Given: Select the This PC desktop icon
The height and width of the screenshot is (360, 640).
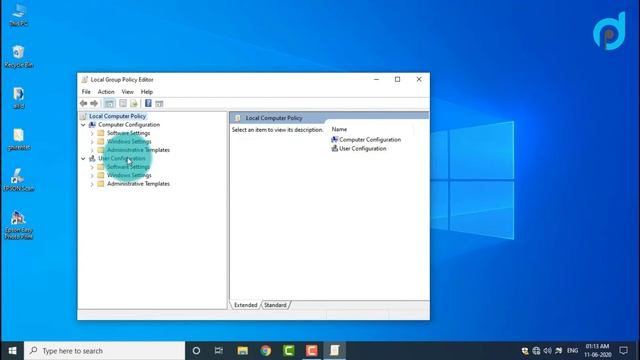Looking at the screenshot, I should pyautogui.click(x=18, y=16).
